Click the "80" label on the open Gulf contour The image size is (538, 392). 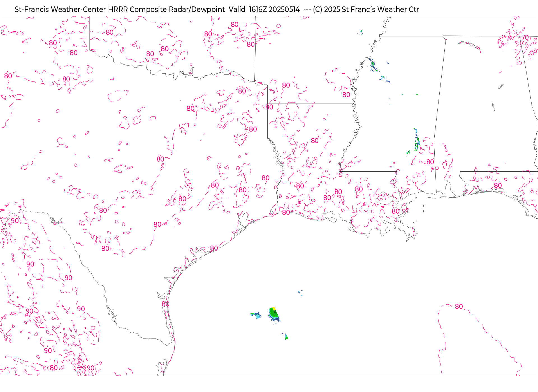coord(459,306)
